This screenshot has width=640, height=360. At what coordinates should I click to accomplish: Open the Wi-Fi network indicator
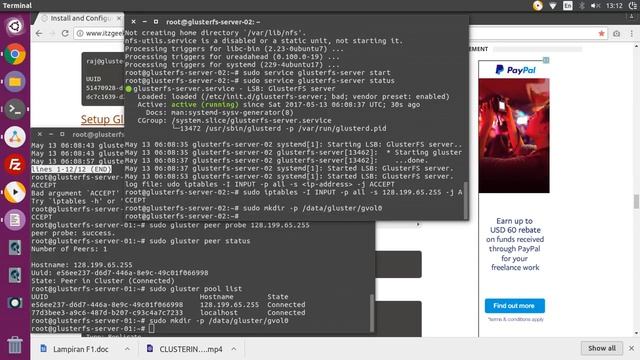pyautogui.click(x=553, y=5)
